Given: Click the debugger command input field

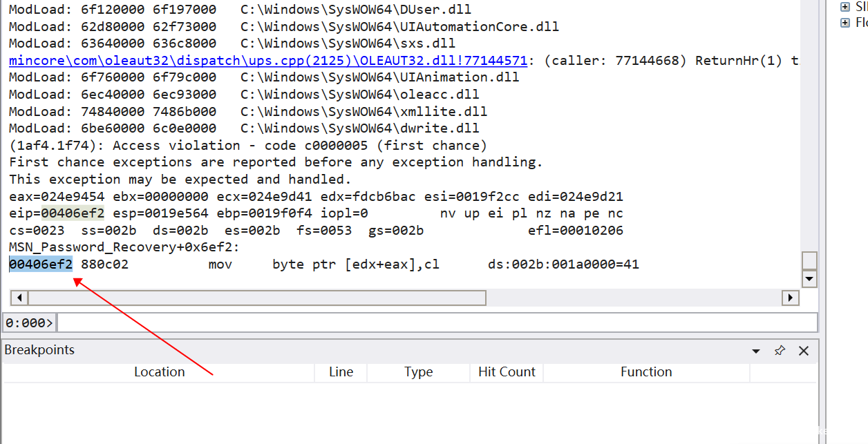Looking at the screenshot, I should [435, 322].
